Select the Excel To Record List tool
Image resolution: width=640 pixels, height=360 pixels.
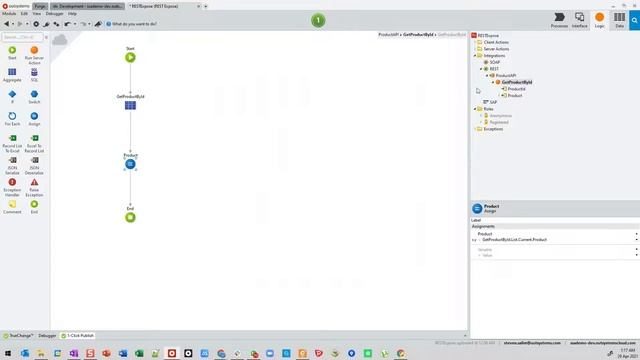[x=34, y=143]
